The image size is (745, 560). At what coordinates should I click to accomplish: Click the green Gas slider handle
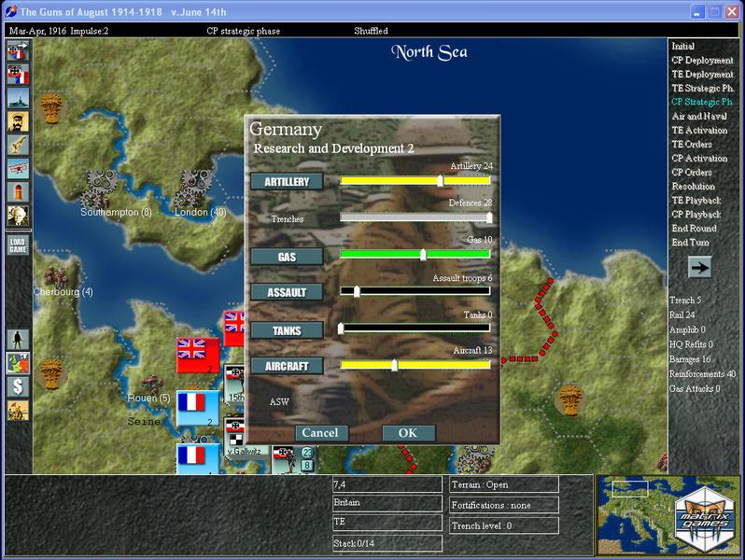(423, 254)
